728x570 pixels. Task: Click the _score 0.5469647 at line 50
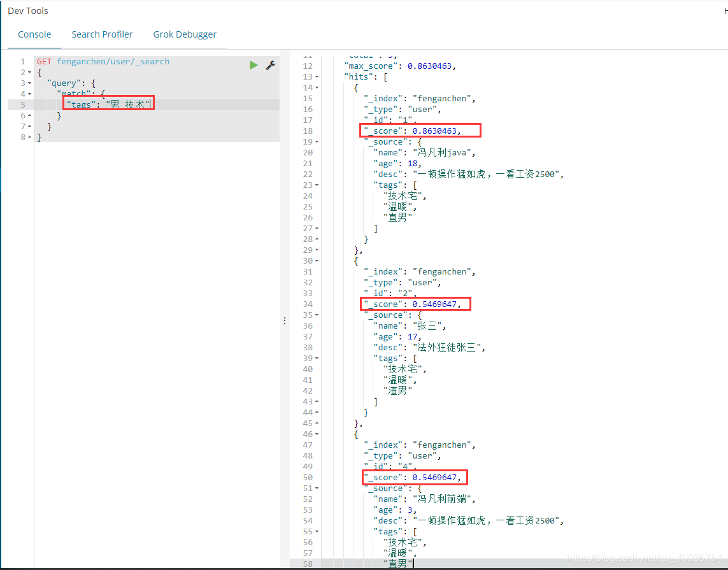tap(412, 477)
